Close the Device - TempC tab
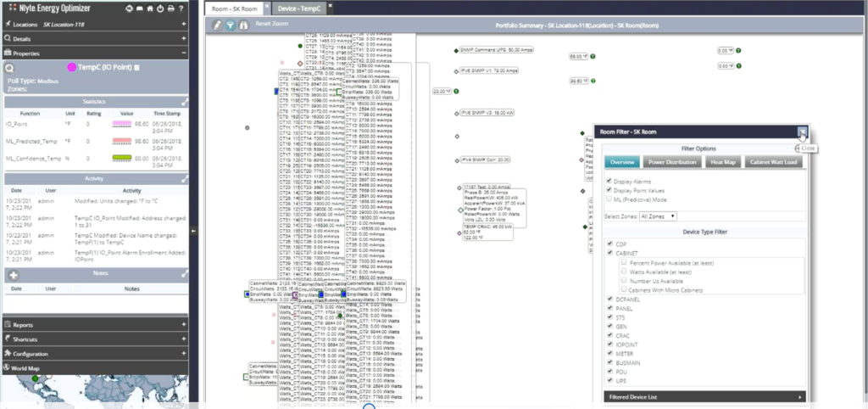Image resolution: width=868 pixels, height=409 pixels. pyautogui.click(x=330, y=7)
